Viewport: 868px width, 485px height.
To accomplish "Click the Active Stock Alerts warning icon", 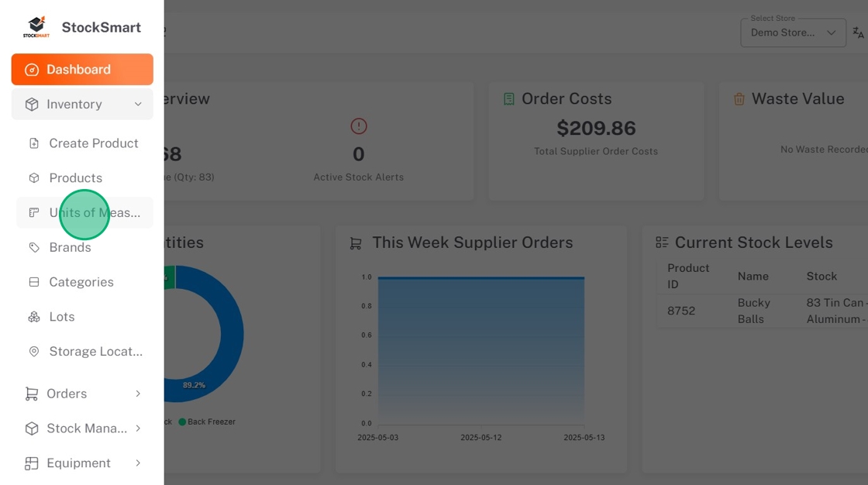I will click(359, 126).
